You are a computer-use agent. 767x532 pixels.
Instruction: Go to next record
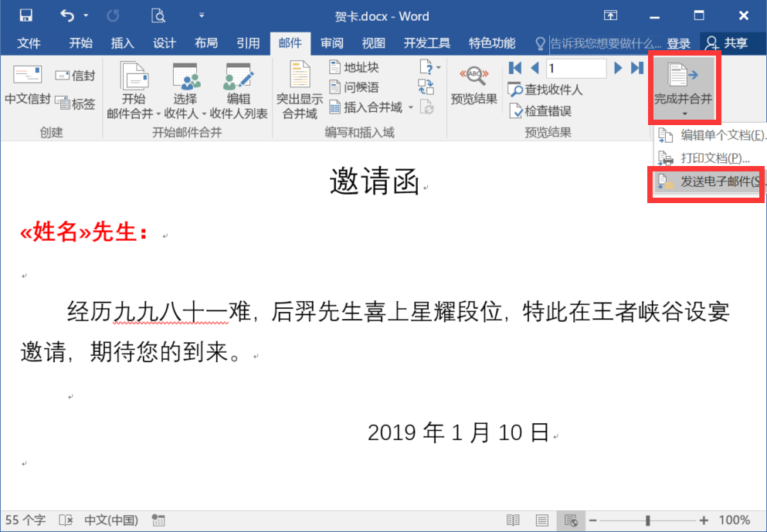coord(618,68)
